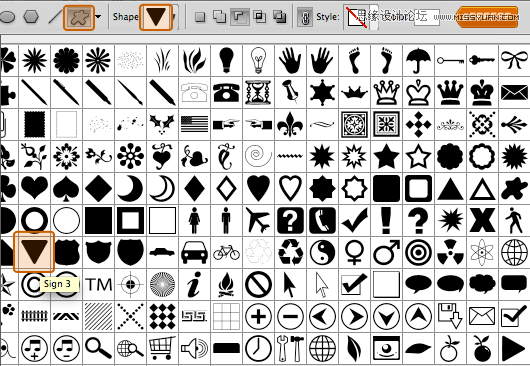
Task: Choose the female restroom figure shape
Action: point(194,220)
